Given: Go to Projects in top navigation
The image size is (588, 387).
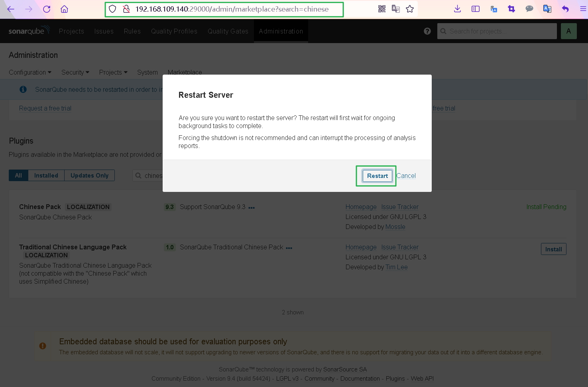Looking at the screenshot, I should tap(72, 31).
